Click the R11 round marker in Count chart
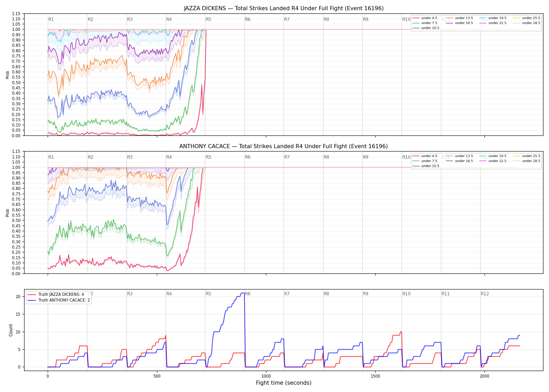The height and width of the screenshot is (392, 549). (x=446, y=294)
